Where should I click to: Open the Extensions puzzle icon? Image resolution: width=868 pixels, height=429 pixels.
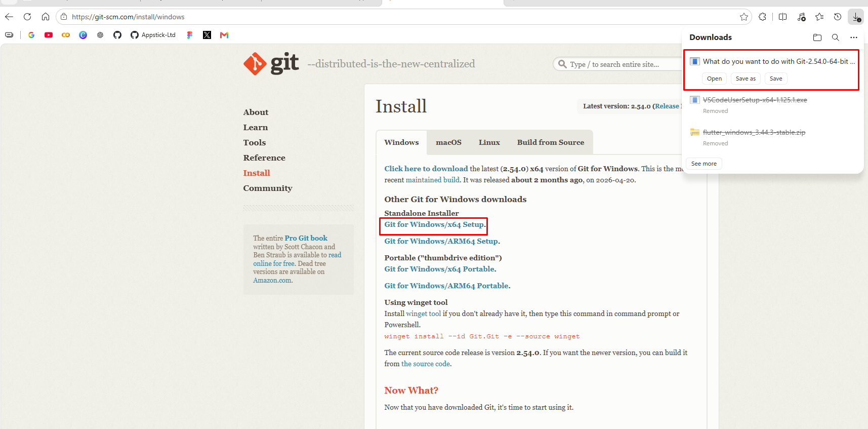point(762,17)
